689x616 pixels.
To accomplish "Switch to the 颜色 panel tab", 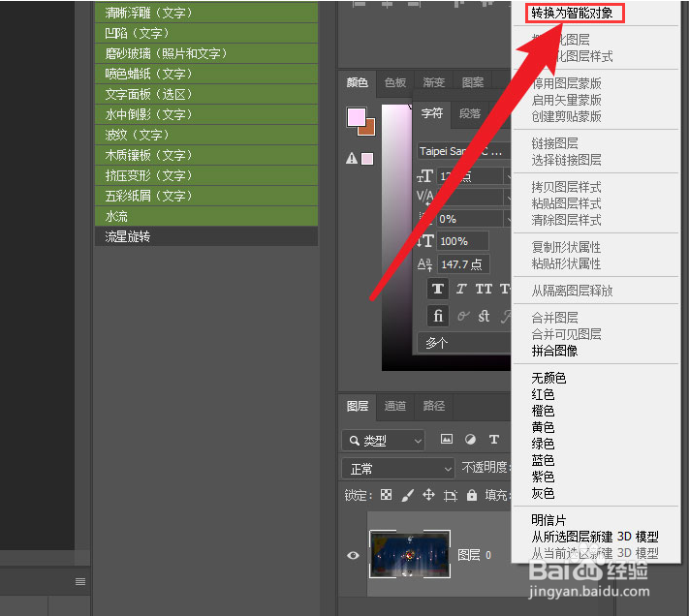I will (x=357, y=82).
